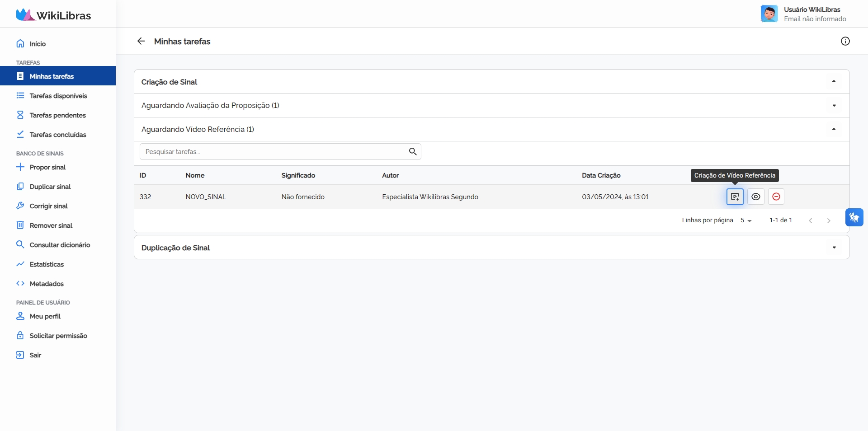Click the red cancel icon for NOVO_SINAL
The height and width of the screenshot is (431, 868).
[776, 197]
